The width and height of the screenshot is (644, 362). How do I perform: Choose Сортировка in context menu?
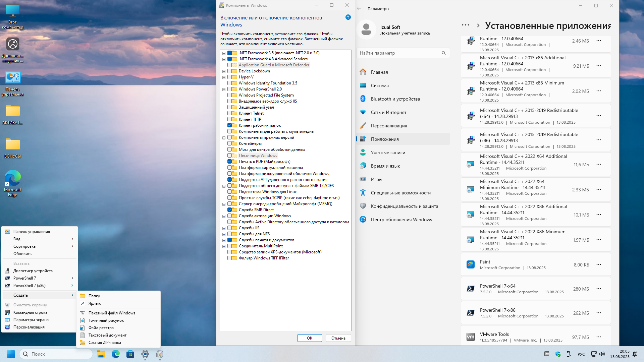point(40,246)
